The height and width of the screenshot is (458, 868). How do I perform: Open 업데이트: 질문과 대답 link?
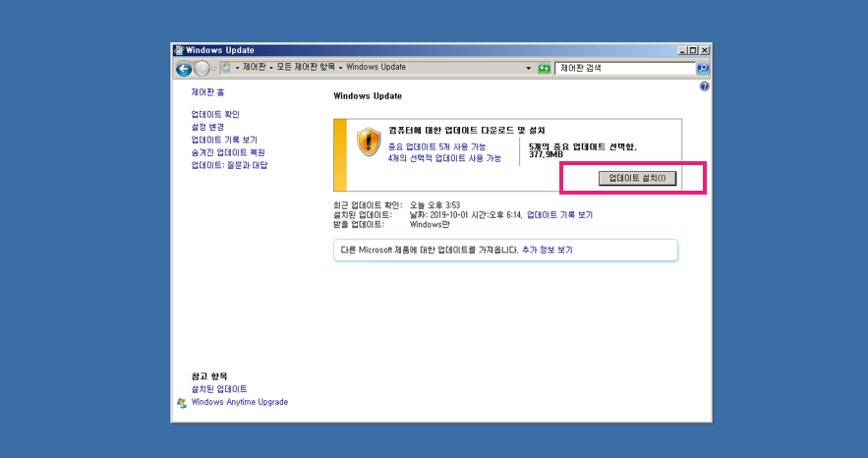pyautogui.click(x=229, y=165)
